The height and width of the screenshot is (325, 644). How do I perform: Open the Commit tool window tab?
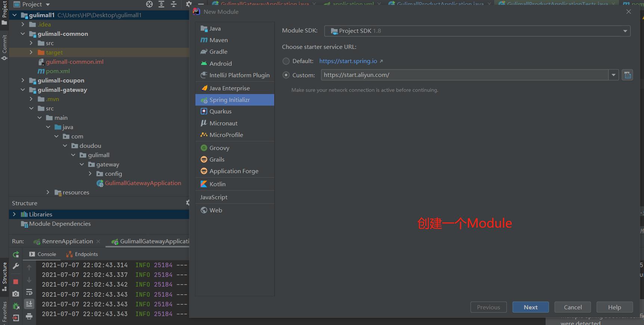click(4, 48)
